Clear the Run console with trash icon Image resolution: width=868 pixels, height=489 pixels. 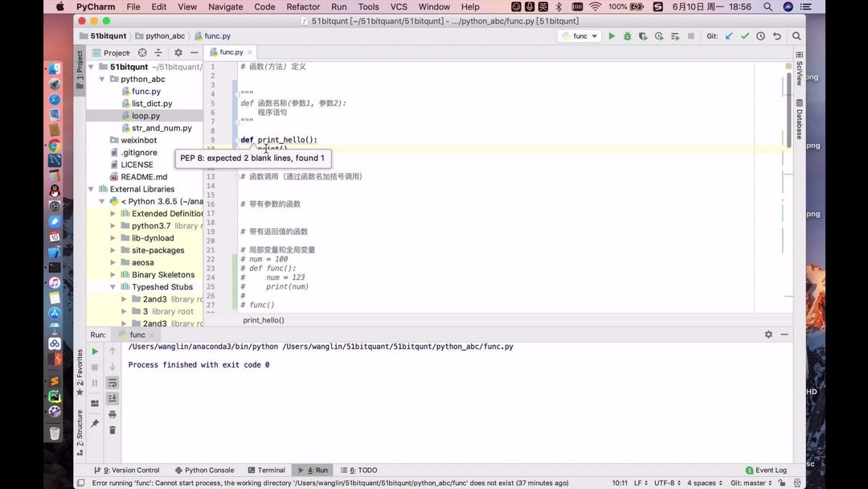pyautogui.click(x=112, y=430)
